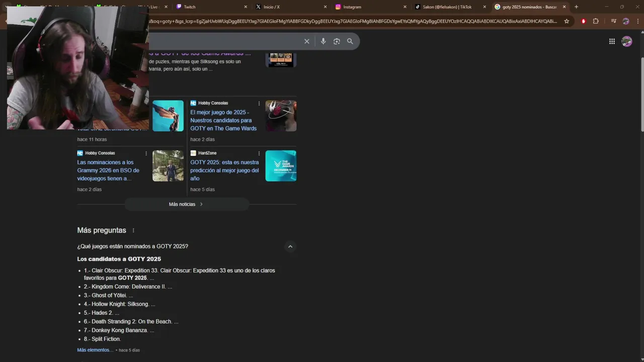
Task: Open the options dots next to Más preguntas
Action: tap(133, 230)
